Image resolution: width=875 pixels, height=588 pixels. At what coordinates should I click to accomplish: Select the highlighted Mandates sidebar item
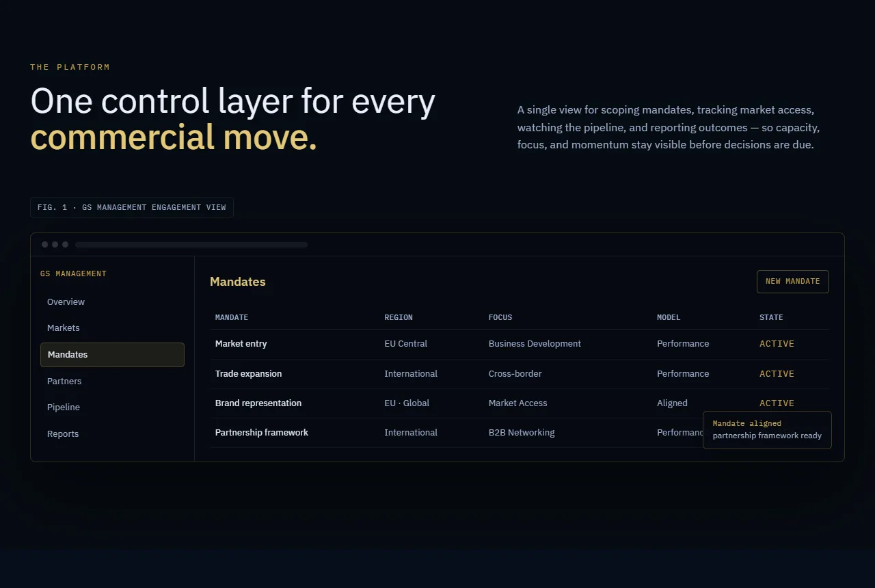(x=112, y=355)
